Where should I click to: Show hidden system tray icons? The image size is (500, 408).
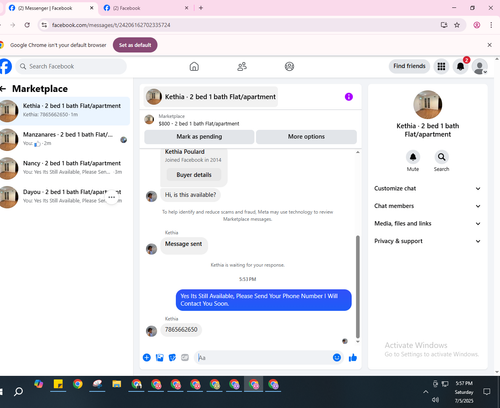[x=425, y=392]
